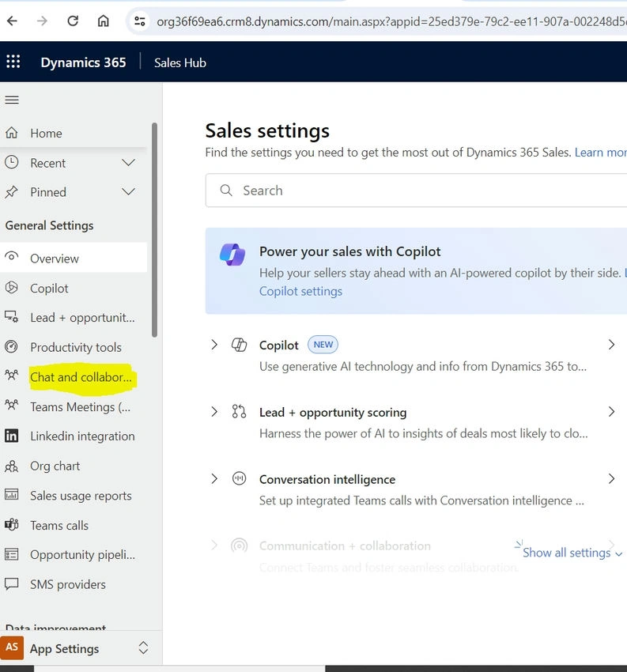Expand the Copilot settings row
The image size is (627, 672).
coord(214,345)
